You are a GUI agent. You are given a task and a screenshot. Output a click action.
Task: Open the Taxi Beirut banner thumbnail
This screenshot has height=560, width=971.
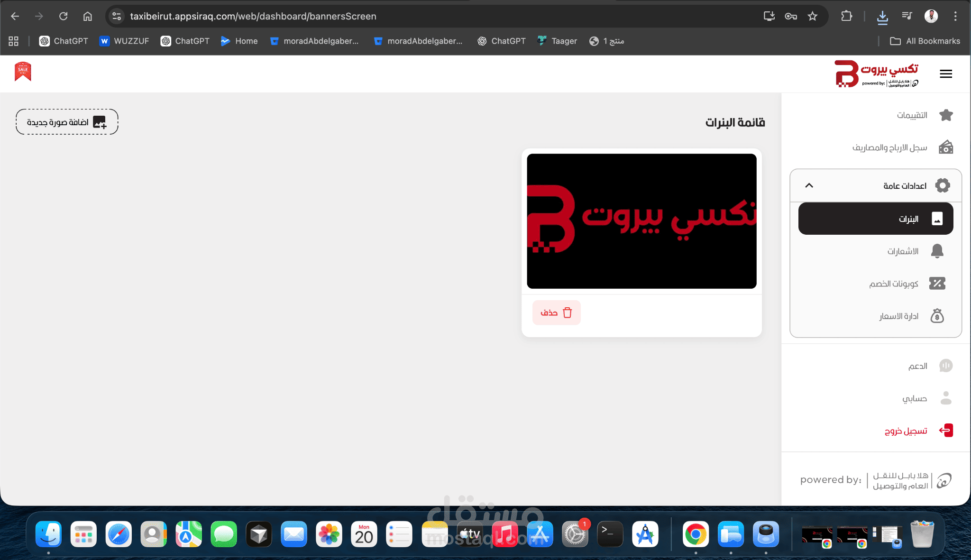(x=641, y=221)
